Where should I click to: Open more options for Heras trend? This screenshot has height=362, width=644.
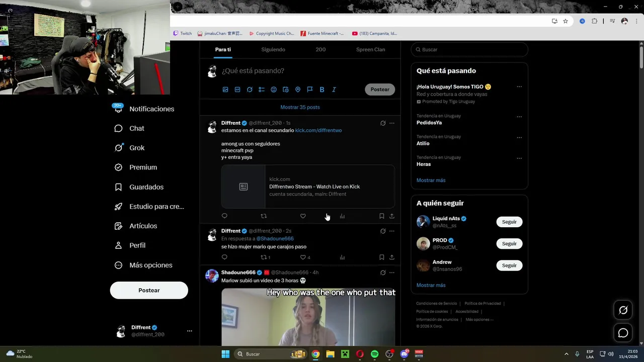click(519, 158)
